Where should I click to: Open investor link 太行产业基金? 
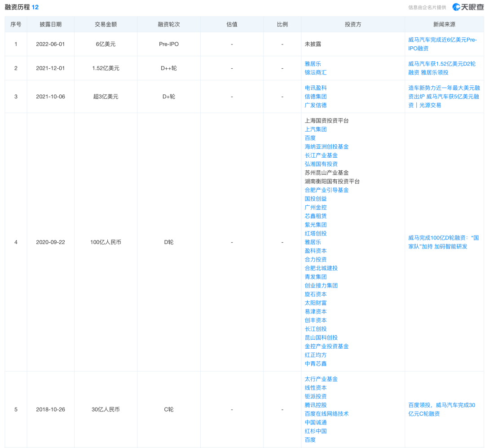(321, 379)
